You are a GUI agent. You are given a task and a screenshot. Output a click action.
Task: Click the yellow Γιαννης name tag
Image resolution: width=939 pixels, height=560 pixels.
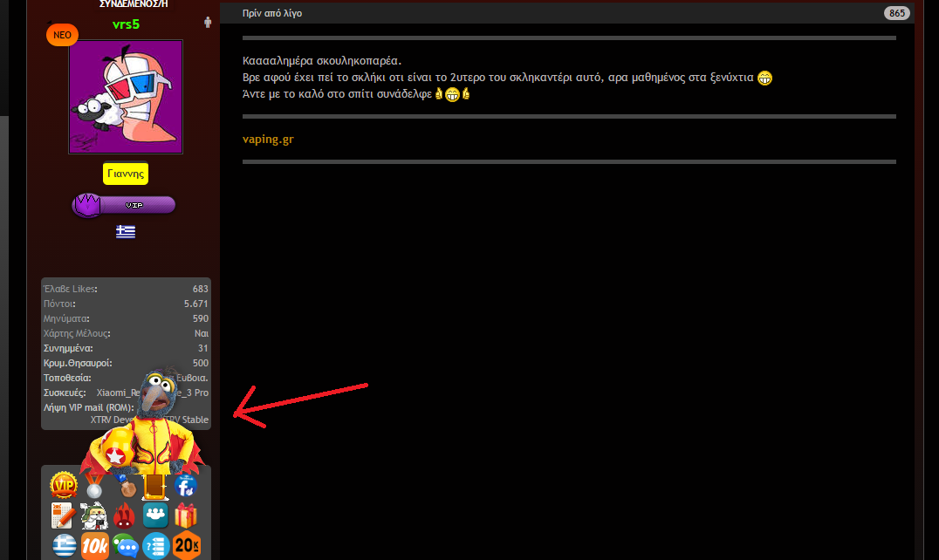(x=126, y=174)
